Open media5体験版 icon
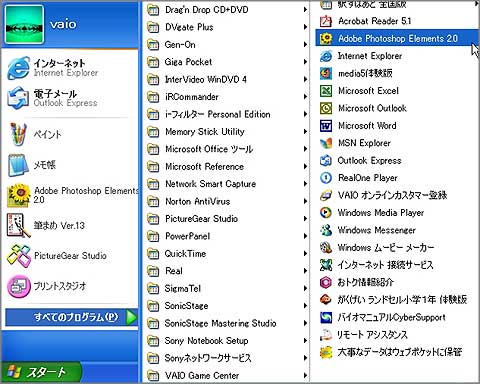480x384 pixels. (326, 73)
